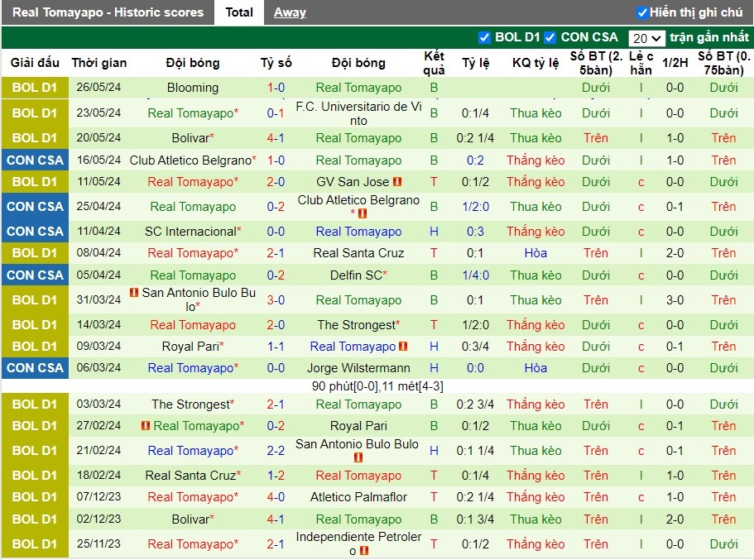Click the Real Tomayapo - Historic scores title
This screenshot has width=754, height=560.
(108, 12)
